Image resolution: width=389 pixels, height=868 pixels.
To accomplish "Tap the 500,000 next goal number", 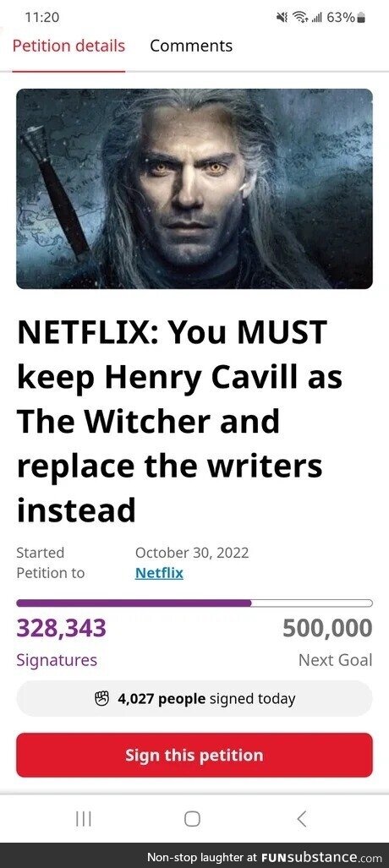I will 327,628.
